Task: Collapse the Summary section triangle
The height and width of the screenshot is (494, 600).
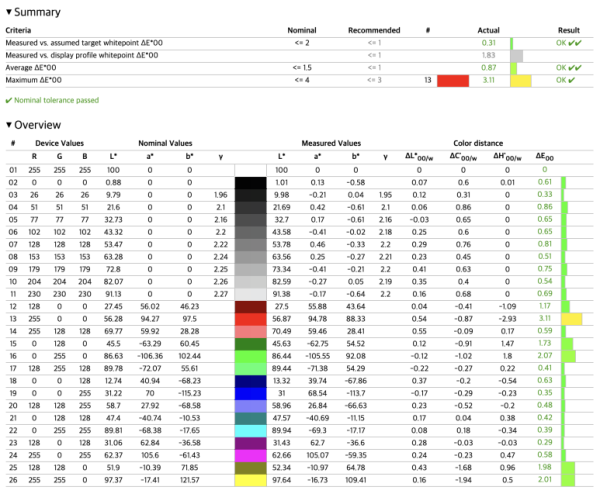Action: [9, 12]
